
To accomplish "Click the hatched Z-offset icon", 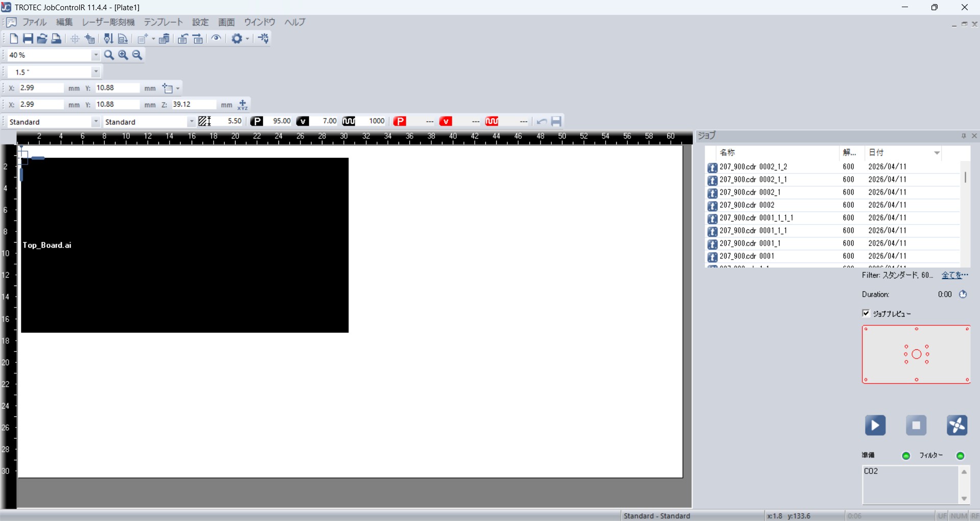I will (x=205, y=122).
